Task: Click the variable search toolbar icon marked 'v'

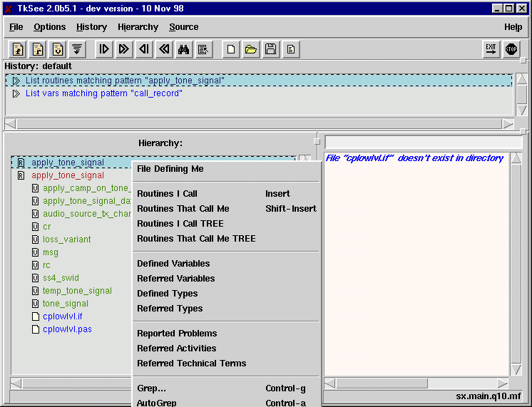Action: click(x=57, y=49)
